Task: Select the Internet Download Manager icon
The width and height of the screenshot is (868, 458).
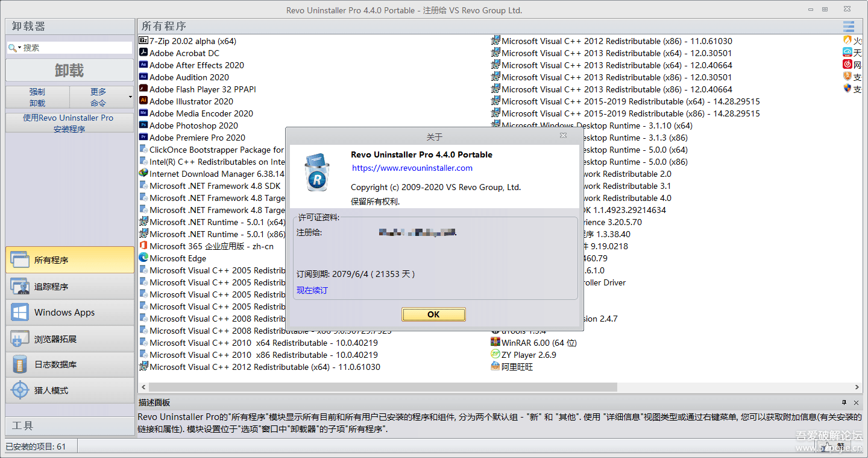Action: (x=143, y=174)
